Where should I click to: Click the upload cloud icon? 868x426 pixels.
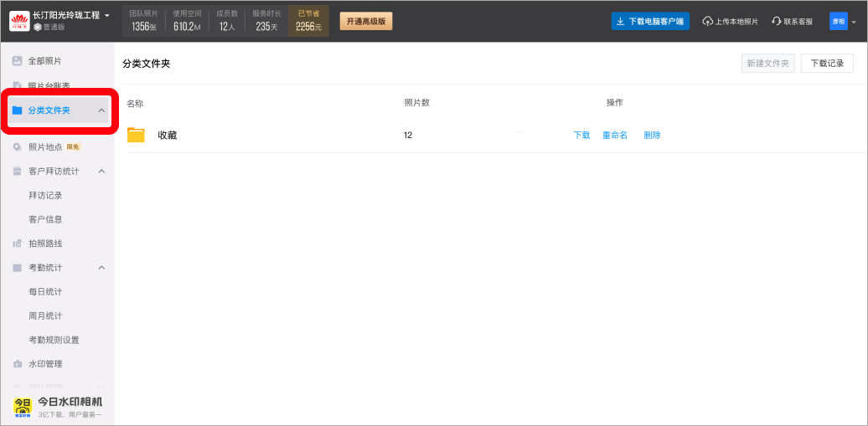(x=707, y=22)
